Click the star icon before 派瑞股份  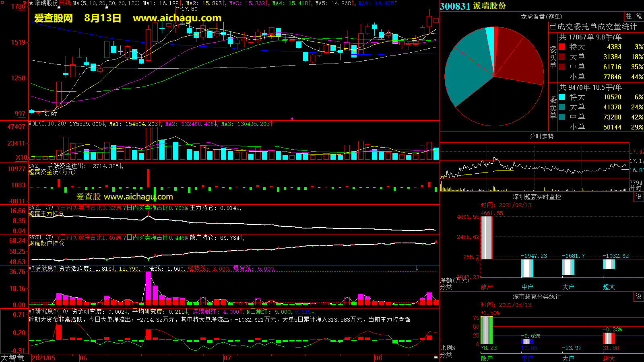pyautogui.click(x=31, y=3)
